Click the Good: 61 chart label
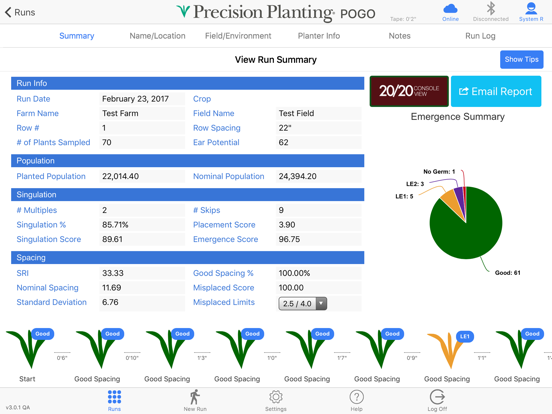This screenshot has width=552, height=414. (507, 273)
